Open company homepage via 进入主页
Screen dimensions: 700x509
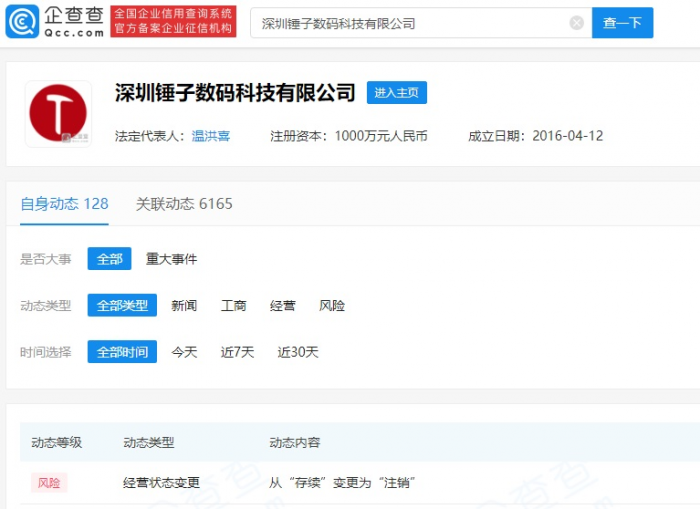[x=397, y=93]
